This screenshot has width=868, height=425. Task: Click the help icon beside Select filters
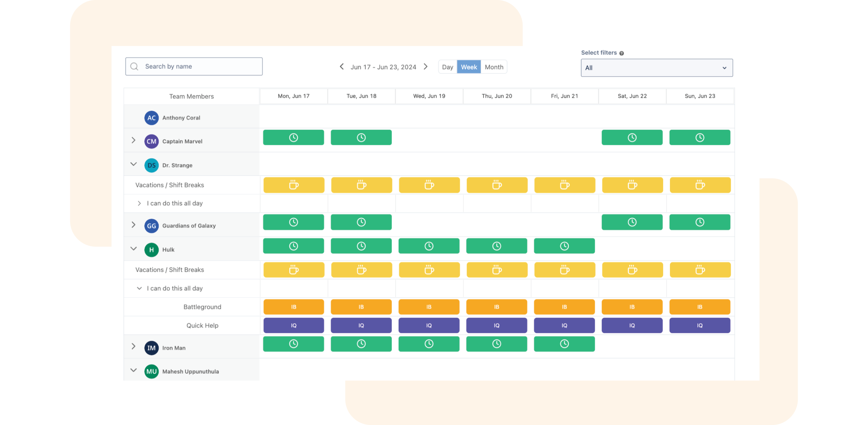(622, 53)
